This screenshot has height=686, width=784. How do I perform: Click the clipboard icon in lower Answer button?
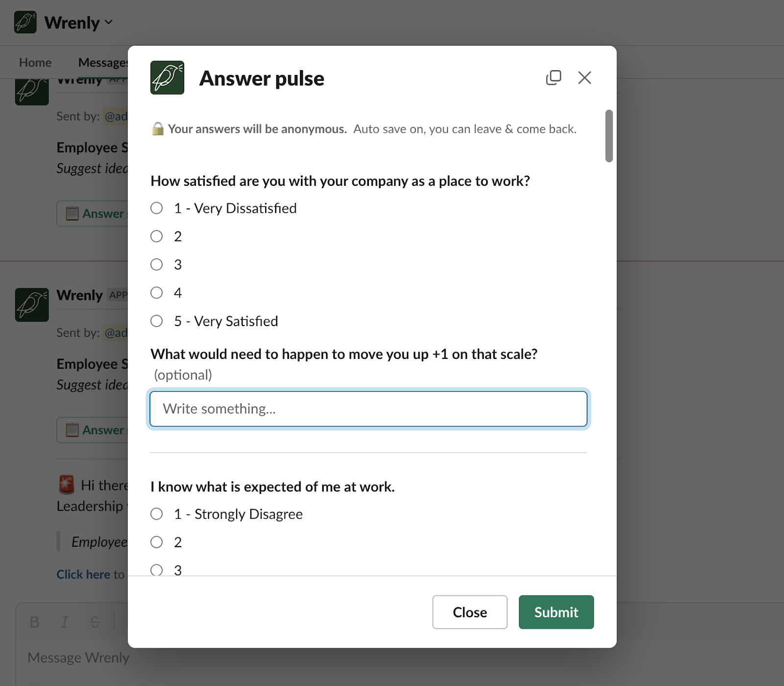click(72, 430)
